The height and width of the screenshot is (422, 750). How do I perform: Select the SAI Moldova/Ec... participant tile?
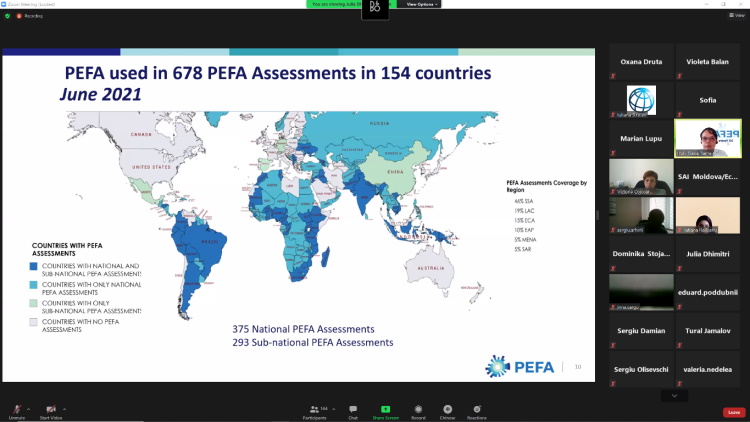pyautogui.click(x=707, y=177)
